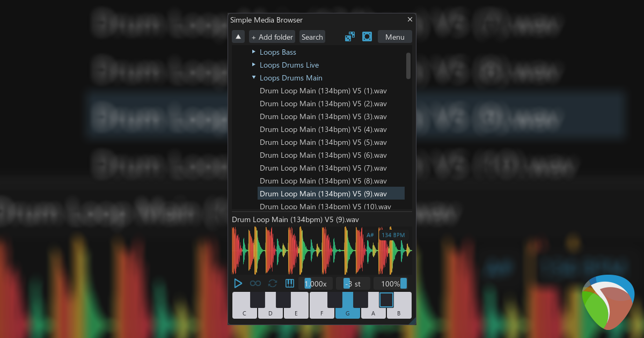Toggle the sync circular arrows icon
The width and height of the screenshot is (644, 338).
pyautogui.click(x=273, y=283)
